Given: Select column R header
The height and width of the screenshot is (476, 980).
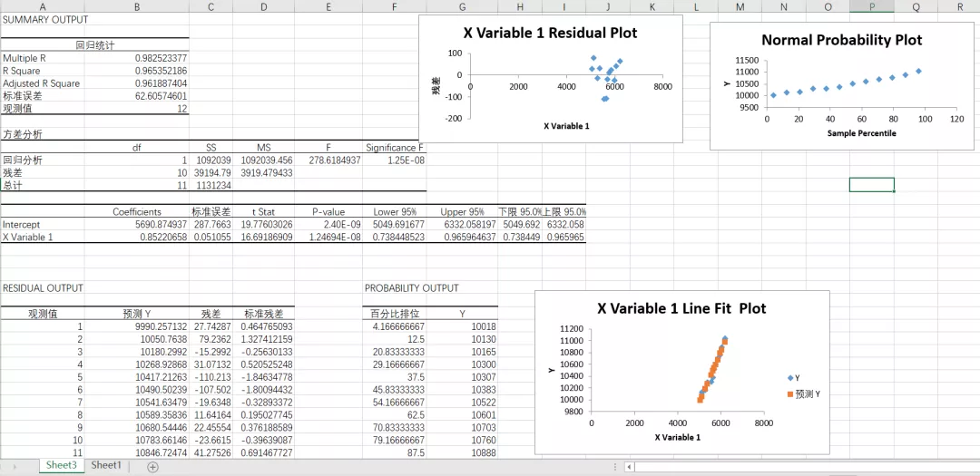Looking at the screenshot, I should [x=959, y=7].
